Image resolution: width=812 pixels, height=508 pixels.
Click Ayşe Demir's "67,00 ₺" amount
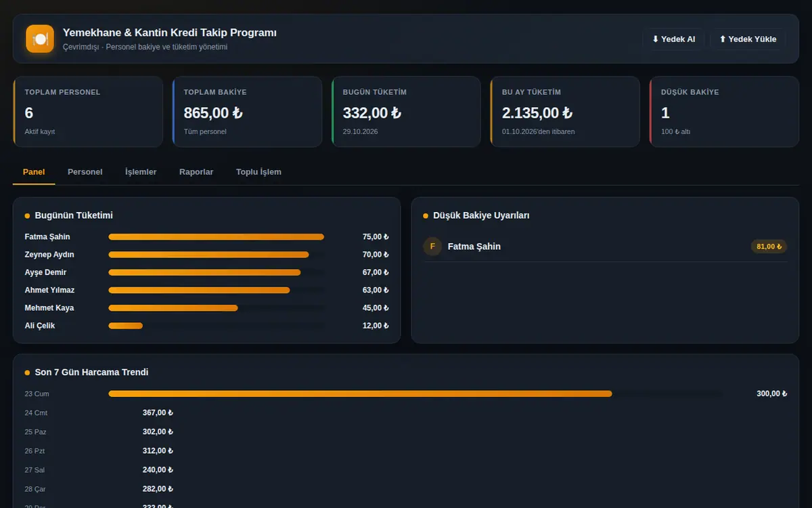[x=376, y=272]
